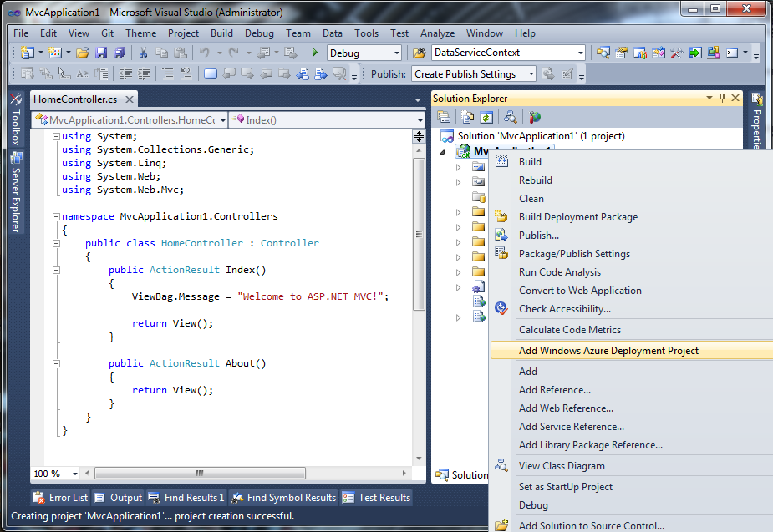Open the 100 % zoom dropdown

coord(75,474)
